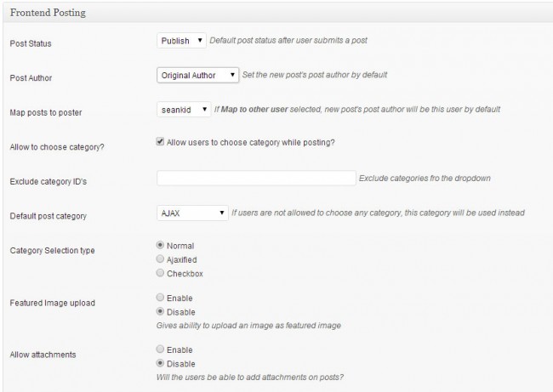Enable the Allow attachments radio option
This screenshot has width=553, height=392.
coord(160,349)
